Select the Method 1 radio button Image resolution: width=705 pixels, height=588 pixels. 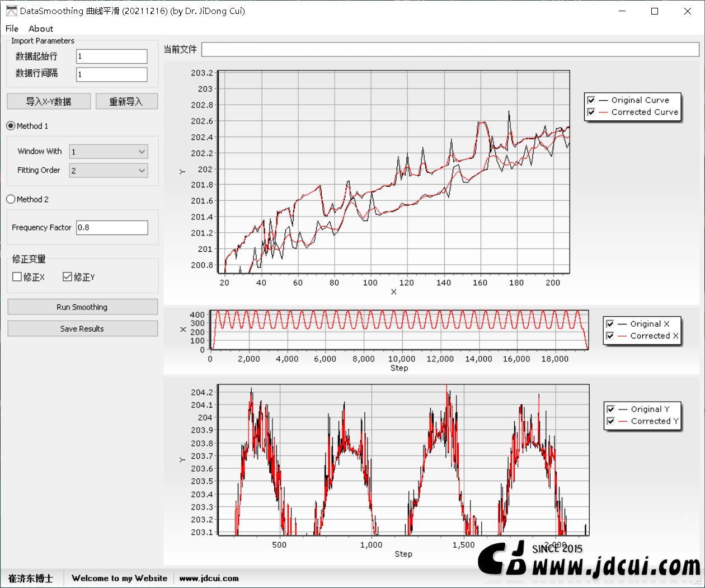click(x=11, y=126)
